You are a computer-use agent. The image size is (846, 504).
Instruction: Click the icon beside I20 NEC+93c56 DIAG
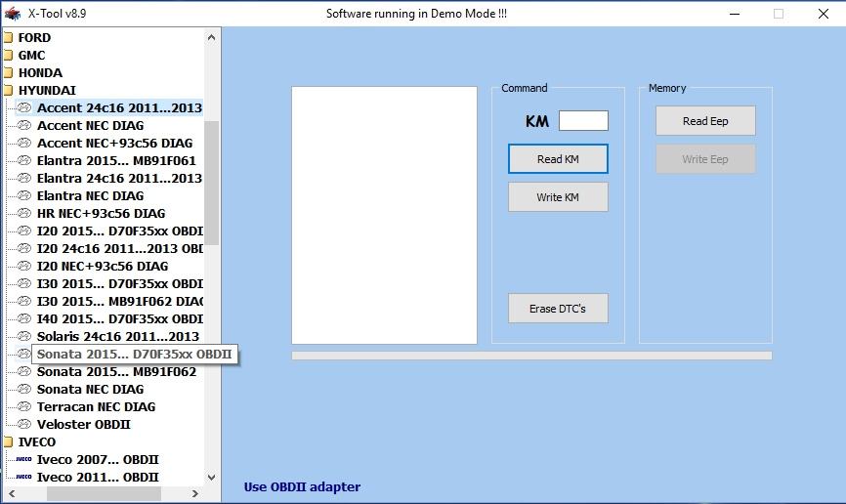24,266
